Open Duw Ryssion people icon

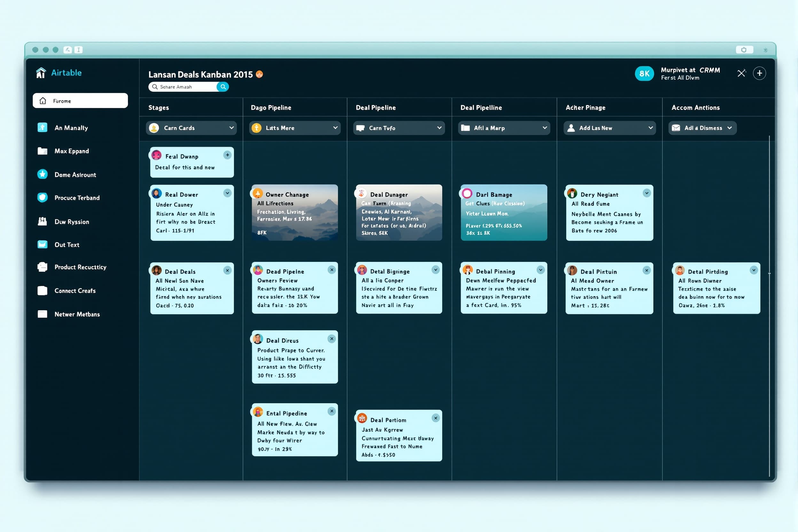(43, 222)
